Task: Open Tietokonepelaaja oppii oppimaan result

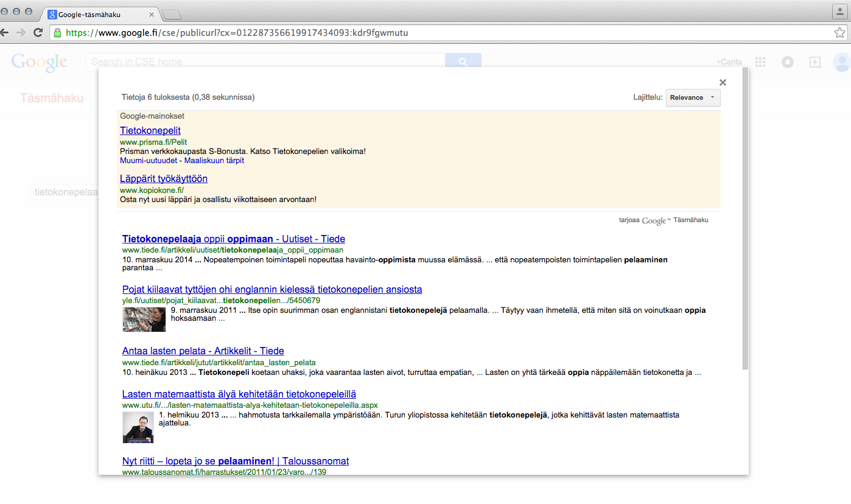Action: [x=234, y=239]
